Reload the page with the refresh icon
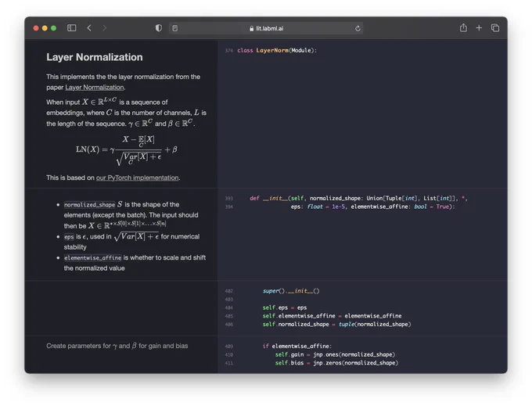This screenshot has height=406, width=532. coord(358,28)
